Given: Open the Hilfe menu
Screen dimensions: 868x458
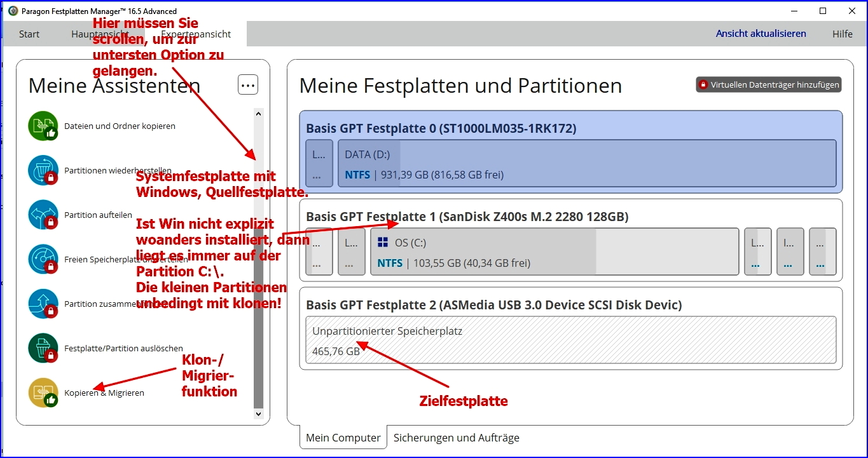Looking at the screenshot, I should click(842, 34).
